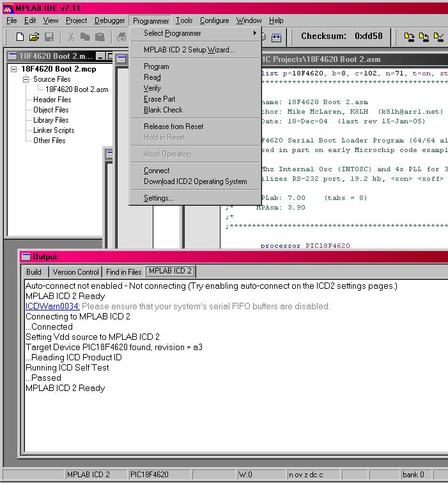Launch MPLAB ICD 2 Setup Wizard
The image size is (448, 483).
coord(196,50)
